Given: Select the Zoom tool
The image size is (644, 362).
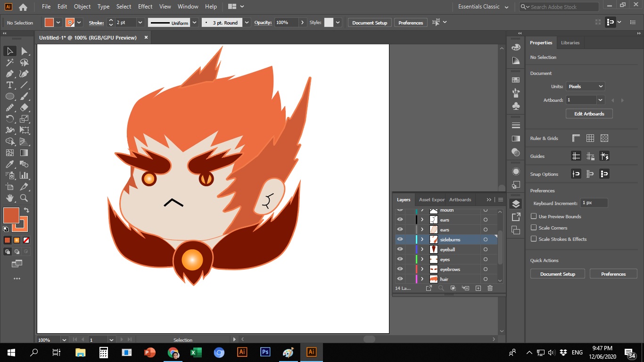Looking at the screenshot, I should coord(25,198).
